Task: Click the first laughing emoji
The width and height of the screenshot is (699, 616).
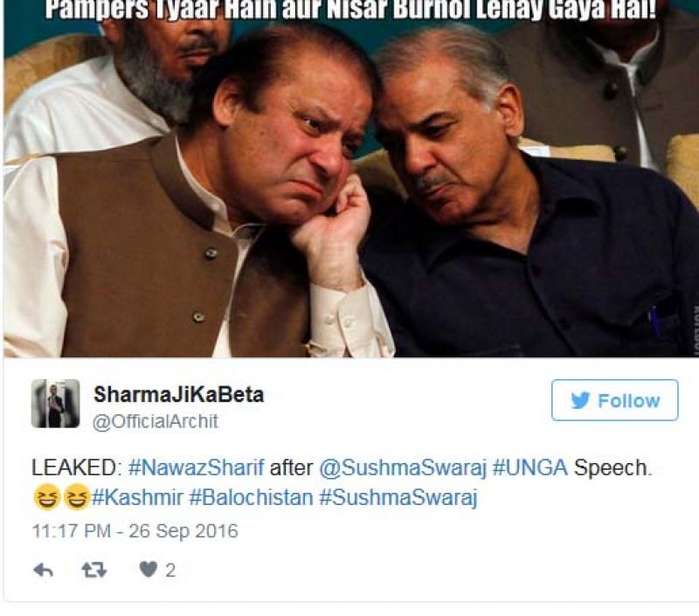Action: (x=47, y=496)
